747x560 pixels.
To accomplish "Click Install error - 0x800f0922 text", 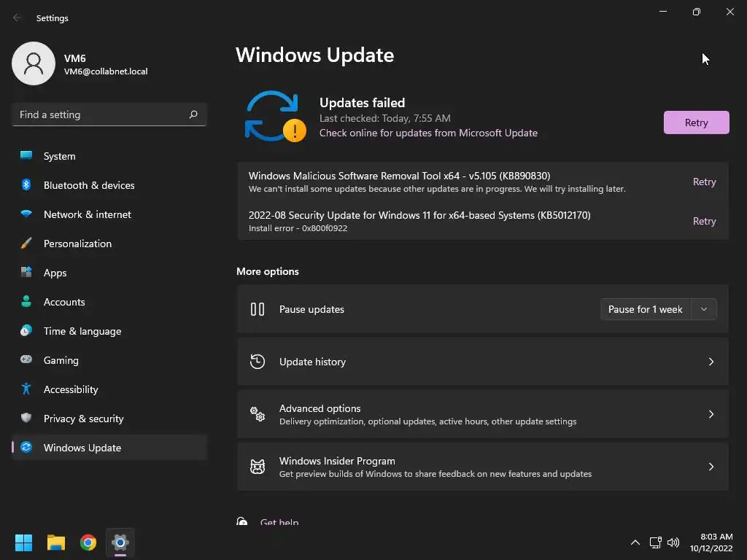I will coord(298,228).
